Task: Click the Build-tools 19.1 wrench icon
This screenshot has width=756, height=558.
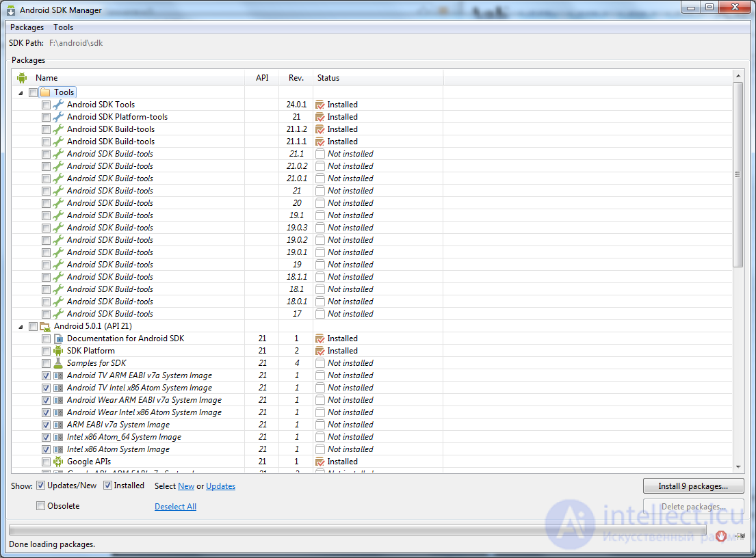Action: pyautogui.click(x=58, y=215)
